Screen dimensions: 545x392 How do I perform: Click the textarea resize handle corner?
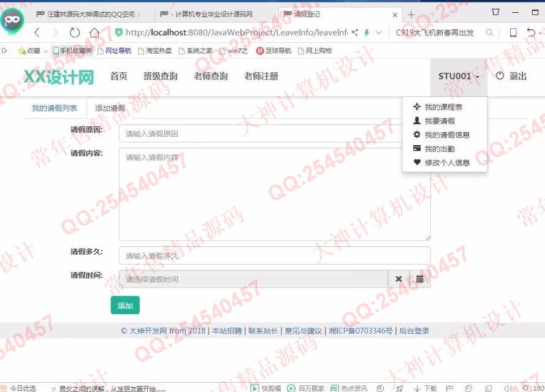[428, 238]
